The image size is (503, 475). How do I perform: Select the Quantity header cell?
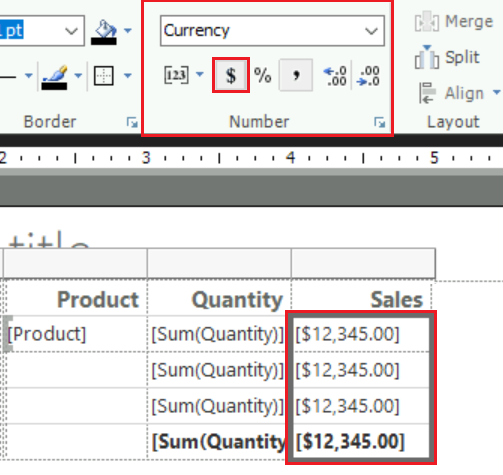(219, 299)
